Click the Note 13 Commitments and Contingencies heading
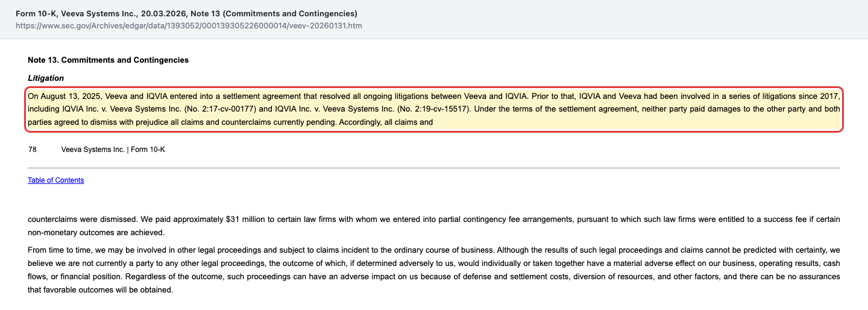The image size is (868, 310). pyautogui.click(x=108, y=60)
